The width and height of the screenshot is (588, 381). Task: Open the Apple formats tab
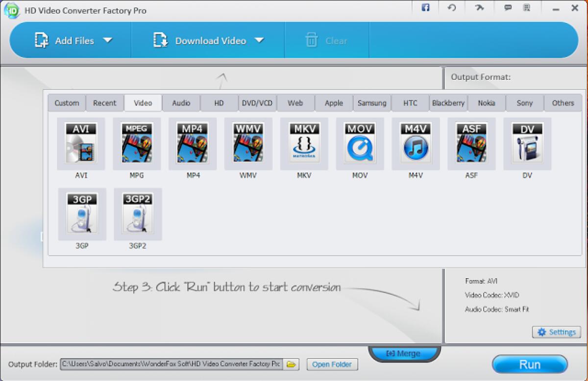click(334, 103)
